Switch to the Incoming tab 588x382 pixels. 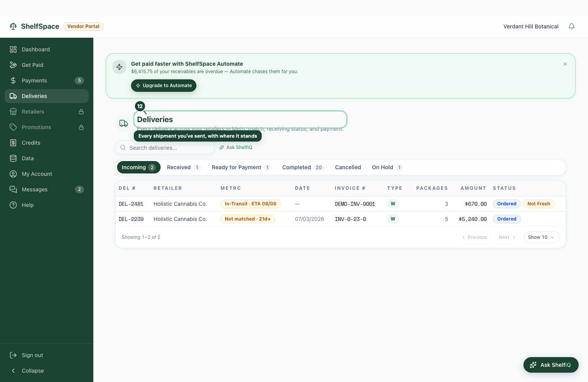click(138, 167)
